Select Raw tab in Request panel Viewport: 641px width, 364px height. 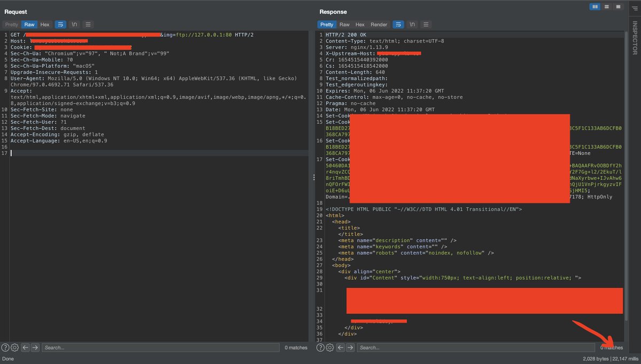[29, 25]
